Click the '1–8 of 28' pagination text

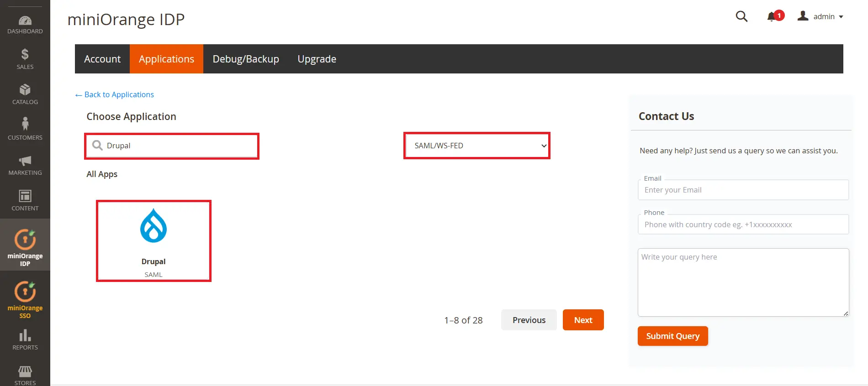(x=463, y=320)
